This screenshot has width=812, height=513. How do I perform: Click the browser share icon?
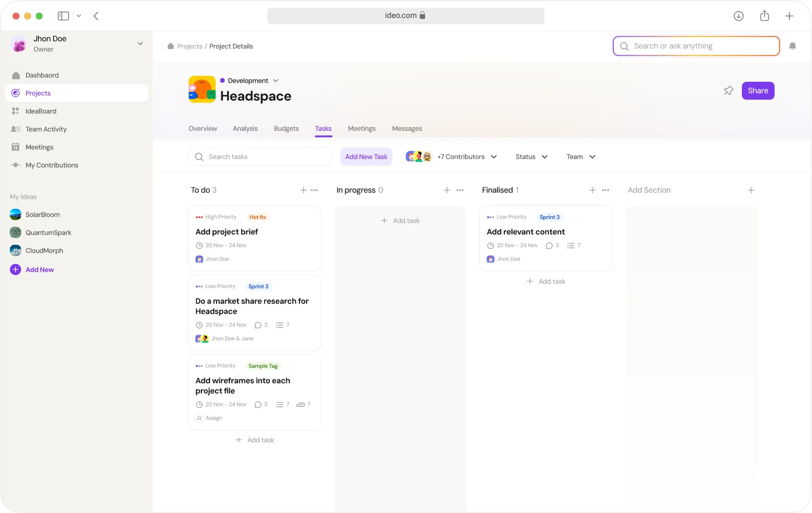pyautogui.click(x=764, y=16)
